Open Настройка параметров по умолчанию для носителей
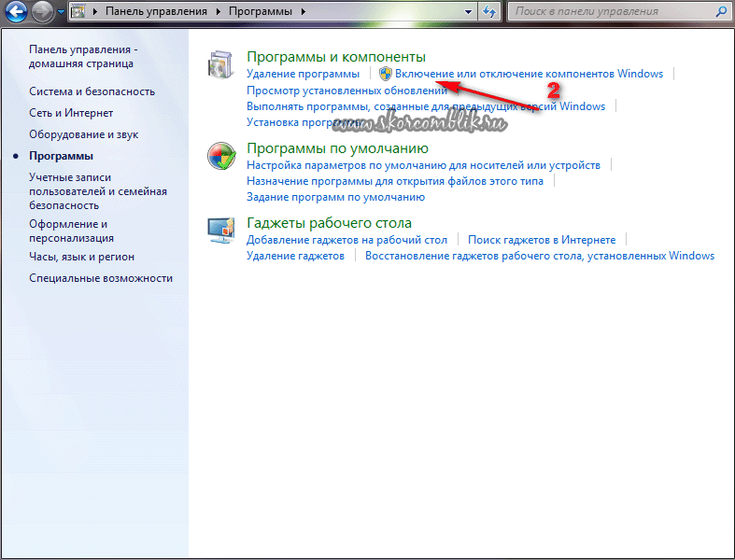The height and width of the screenshot is (560, 735). (423, 165)
